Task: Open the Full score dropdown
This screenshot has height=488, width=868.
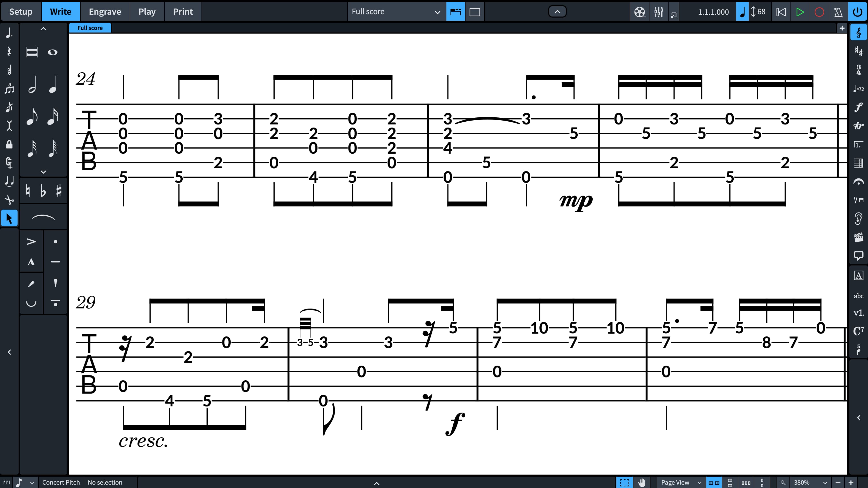Action: [x=394, y=11]
